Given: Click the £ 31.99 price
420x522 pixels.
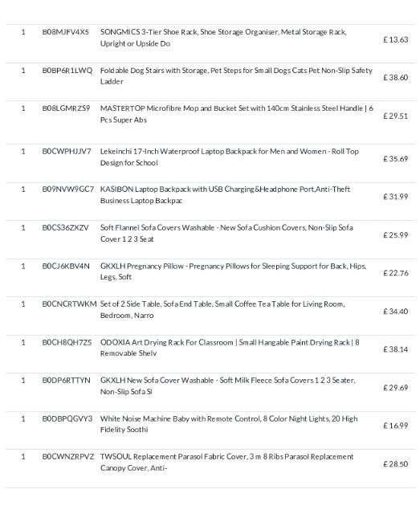Looking at the screenshot, I should point(395,197).
